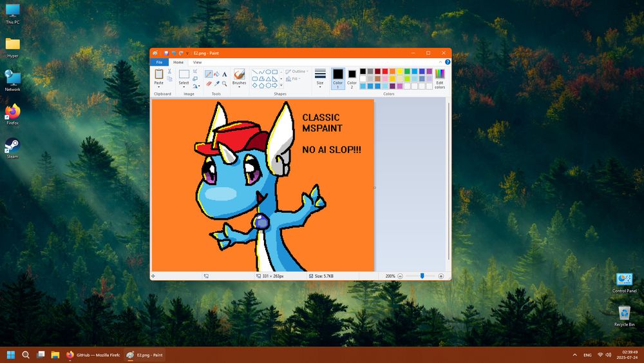Select the Color picker eyedropper tool
Image resolution: width=644 pixels, height=363 pixels.
(217, 84)
